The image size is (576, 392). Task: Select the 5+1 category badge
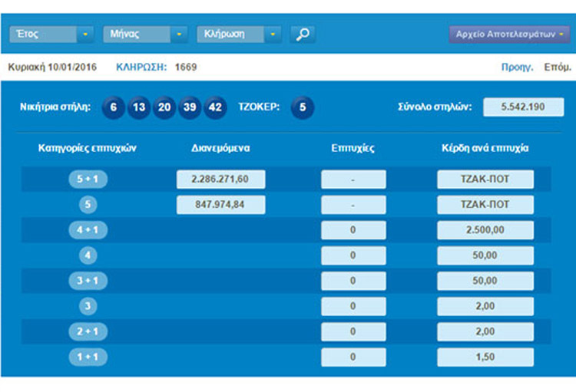click(x=88, y=179)
